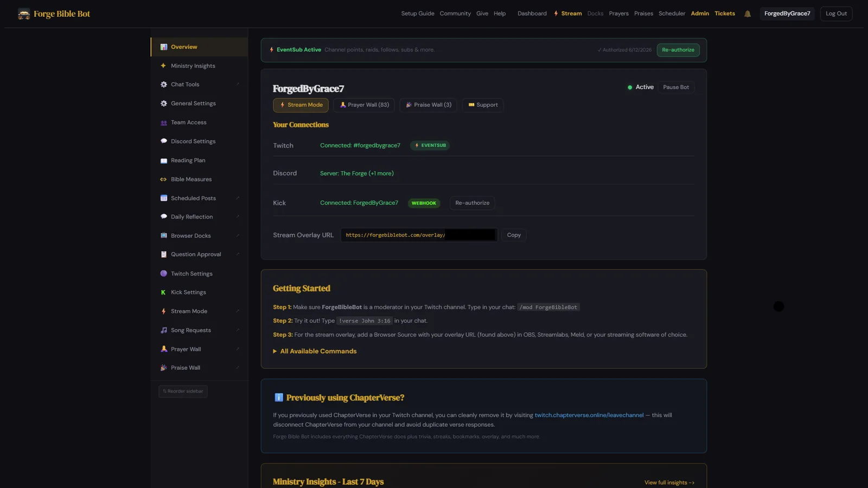Viewport: 868px width, 488px height.
Task: Click the Stream Overlay URL field
Action: (419, 235)
